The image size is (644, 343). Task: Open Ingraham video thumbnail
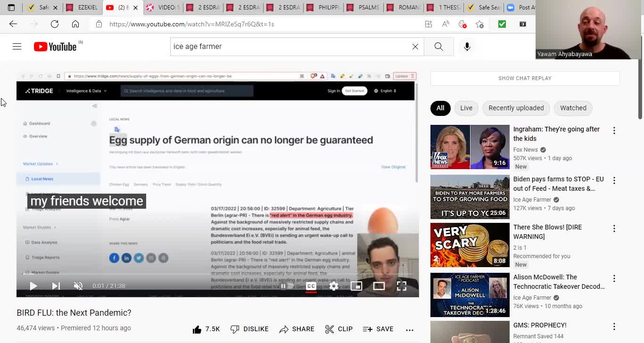pos(470,147)
